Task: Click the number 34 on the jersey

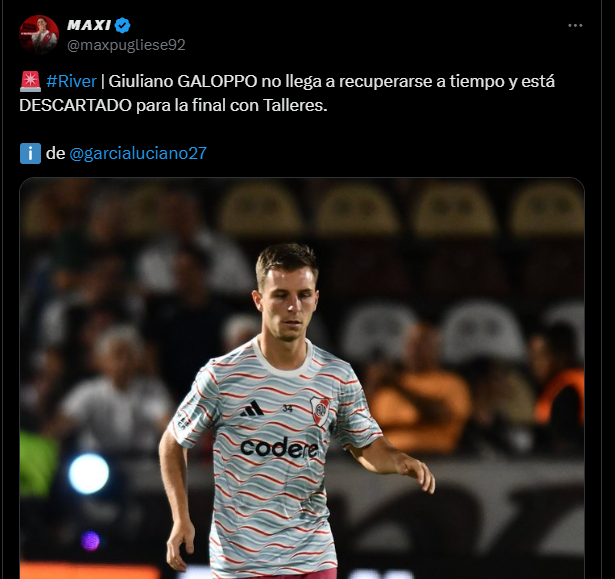Action: pos(287,409)
